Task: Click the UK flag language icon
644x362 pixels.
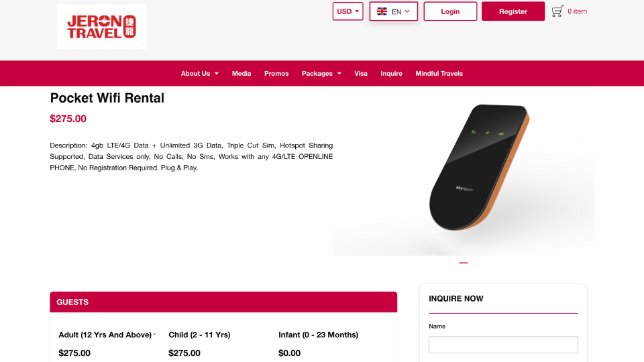Action: (382, 11)
